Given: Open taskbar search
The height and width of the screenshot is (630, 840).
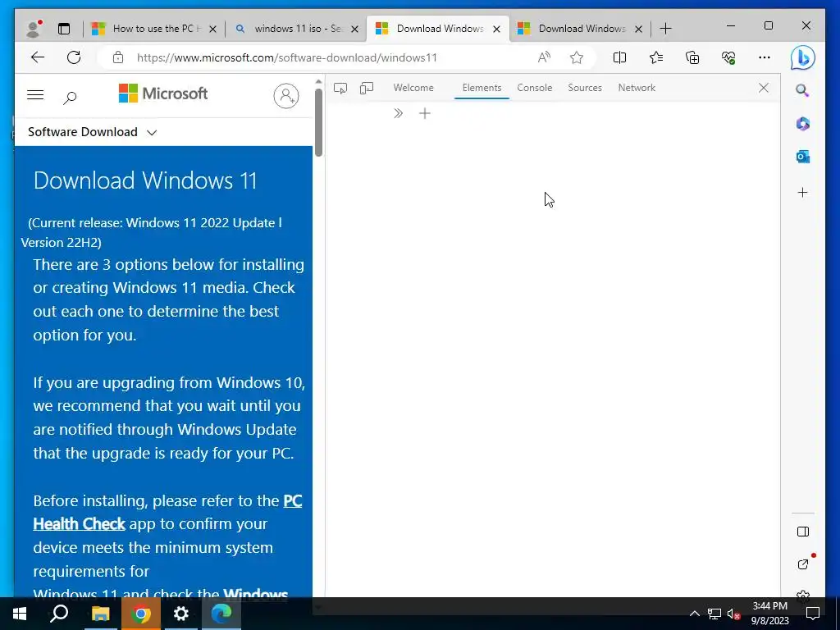Looking at the screenshot, I should coord(59,614).
